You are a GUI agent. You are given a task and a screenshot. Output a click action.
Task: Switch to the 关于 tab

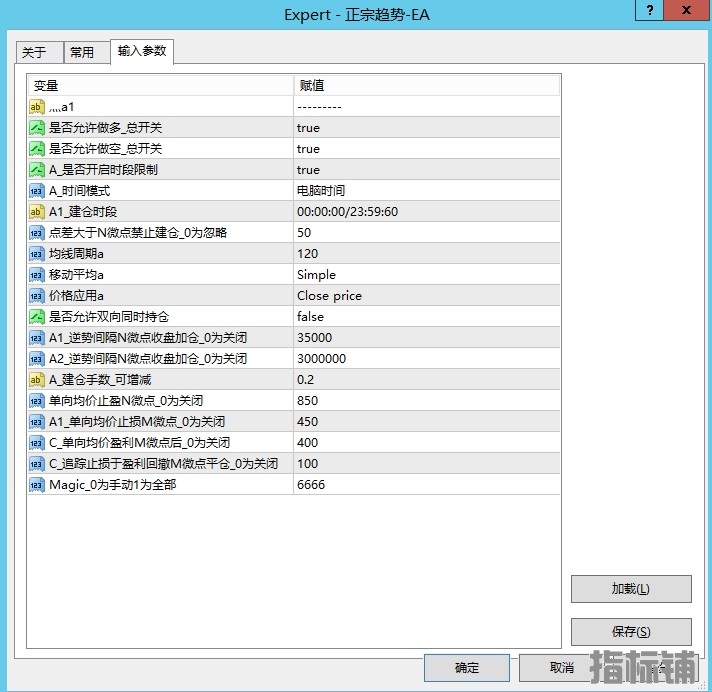coord(35,53)
